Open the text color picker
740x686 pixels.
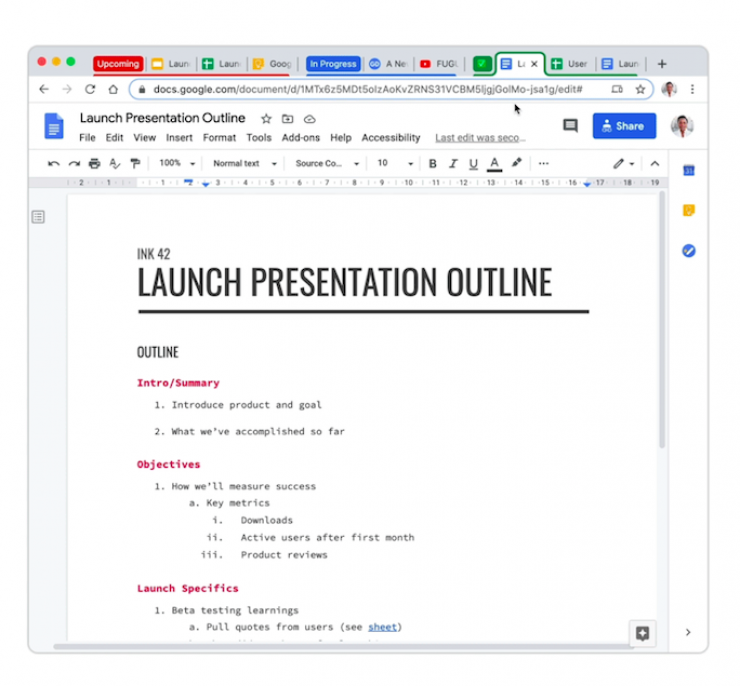coord(494,163)
